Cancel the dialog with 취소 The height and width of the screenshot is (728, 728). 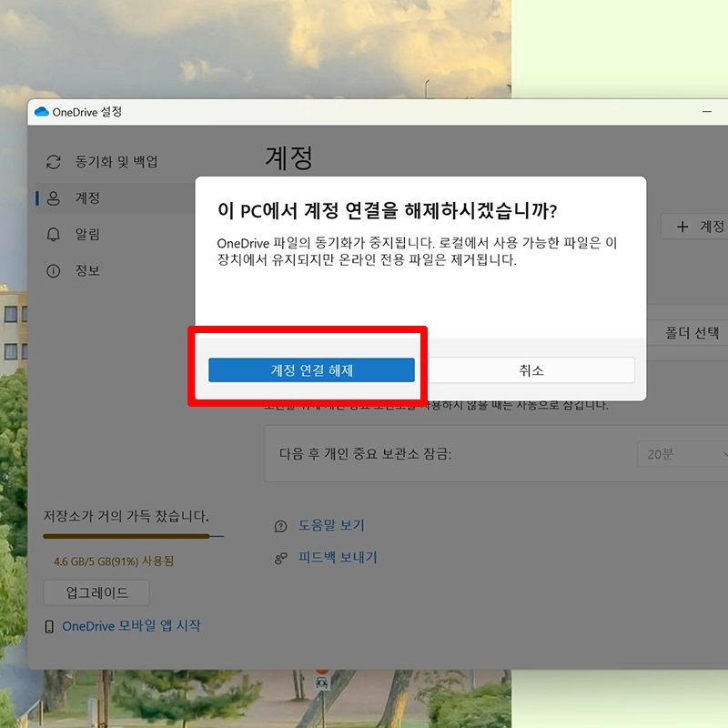[x=531, y=370]
